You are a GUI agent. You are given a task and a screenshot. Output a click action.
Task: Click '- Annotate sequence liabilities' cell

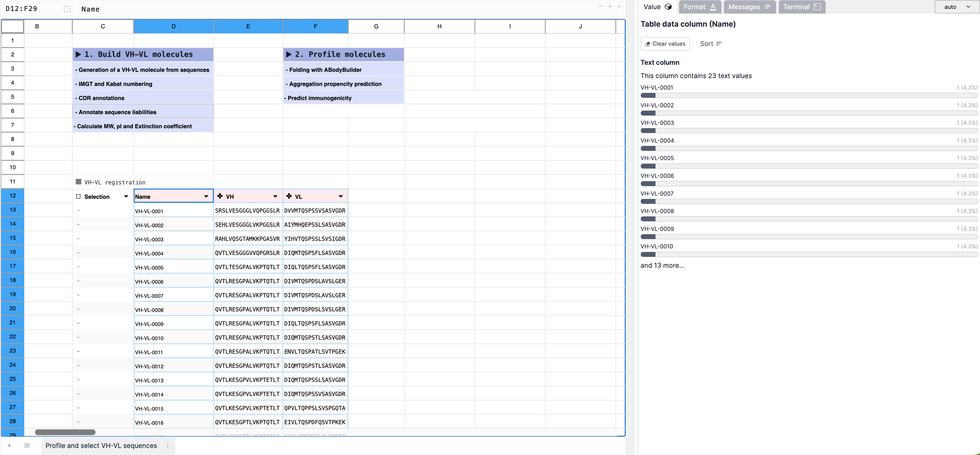(x=143, y=112)
